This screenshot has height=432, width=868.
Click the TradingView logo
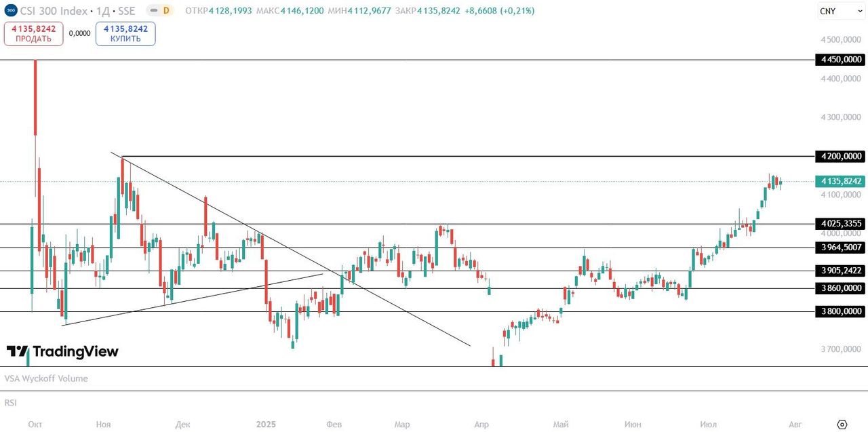(62, 351)
